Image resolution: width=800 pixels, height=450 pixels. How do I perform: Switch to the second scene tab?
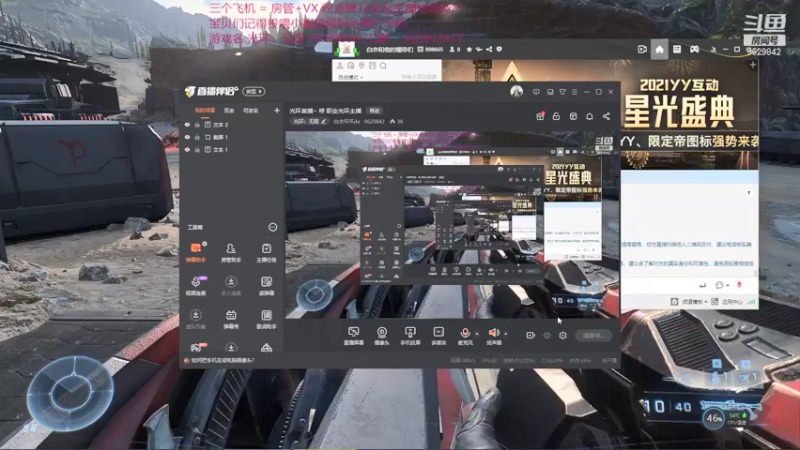(229, 110)
